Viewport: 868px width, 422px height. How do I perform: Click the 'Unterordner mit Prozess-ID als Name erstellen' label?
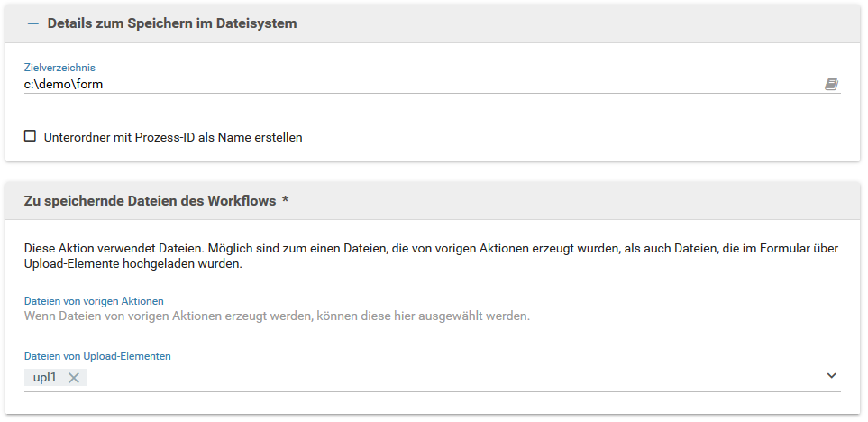[173, 138]
